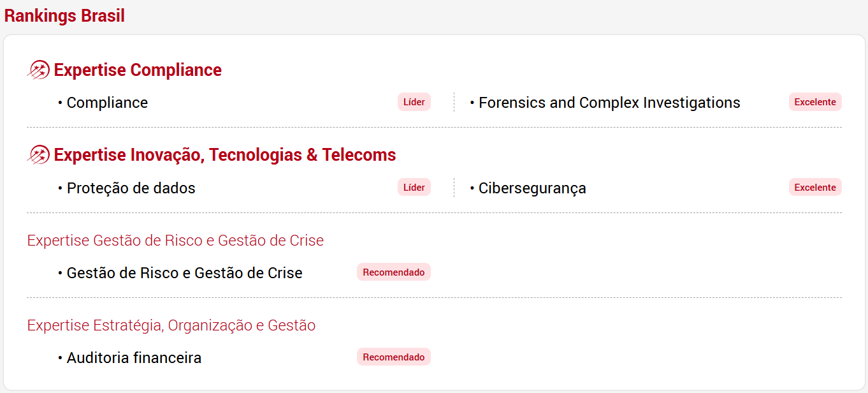Click the icon beside Expertise Inovação, Tecnologias & Telecoms

39,154
